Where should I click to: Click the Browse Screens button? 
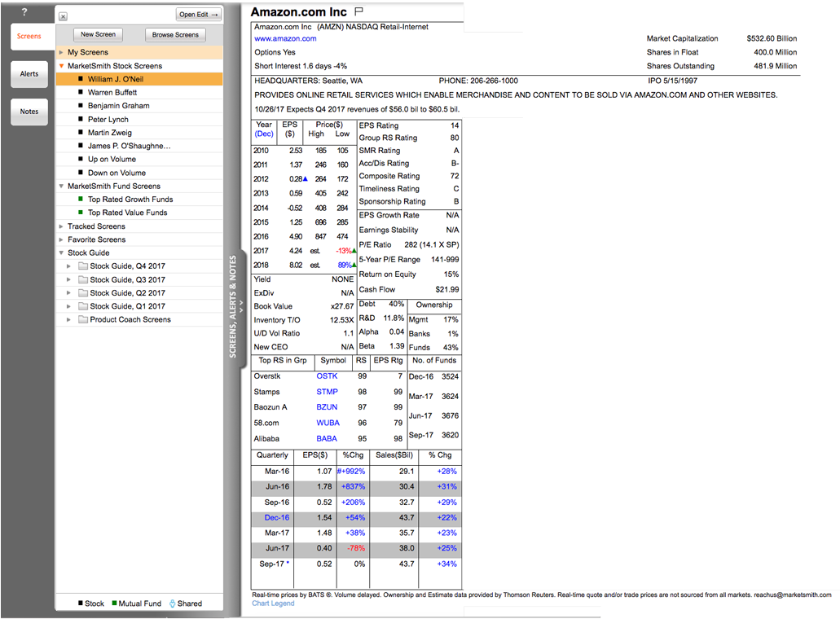[x=175, y=35]
